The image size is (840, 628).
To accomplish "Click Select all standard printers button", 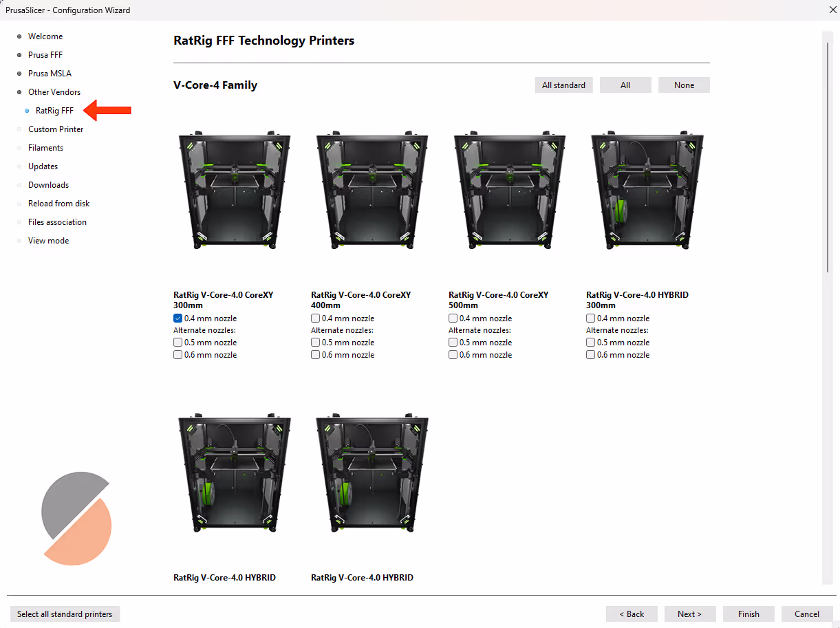I will (65, 614).
